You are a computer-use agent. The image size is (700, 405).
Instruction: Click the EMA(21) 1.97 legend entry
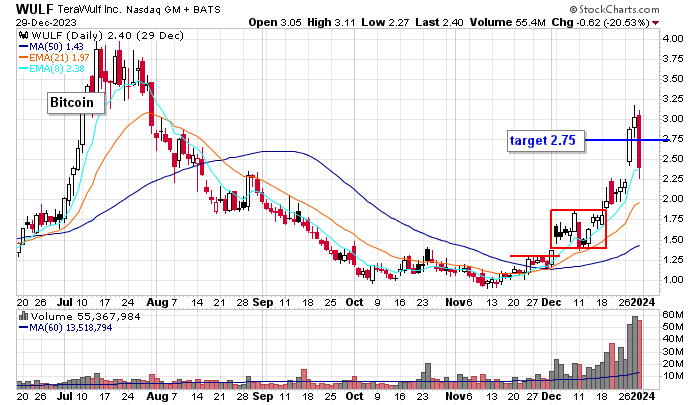(x=54, y=58)
